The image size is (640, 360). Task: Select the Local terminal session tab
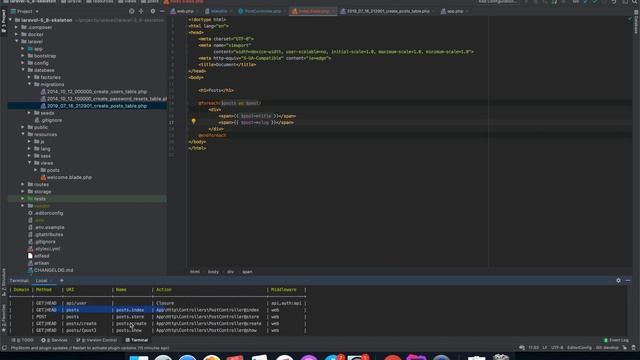tap(41, 281)
